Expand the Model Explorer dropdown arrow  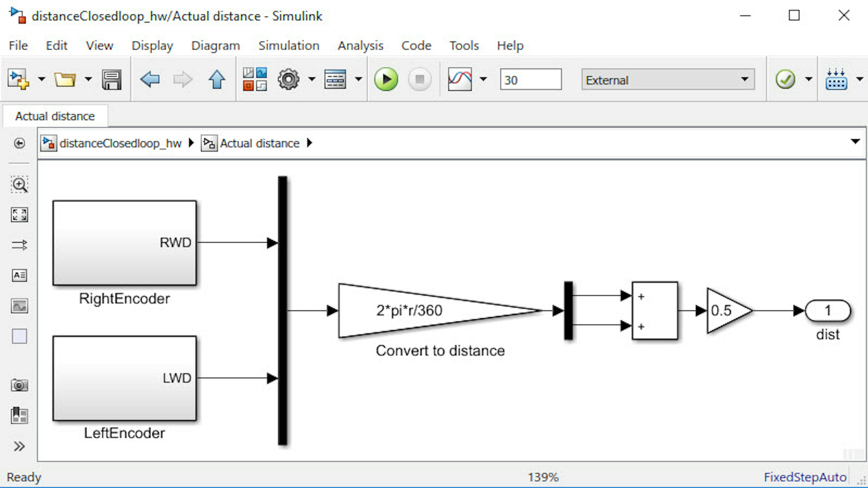point(358,80)
